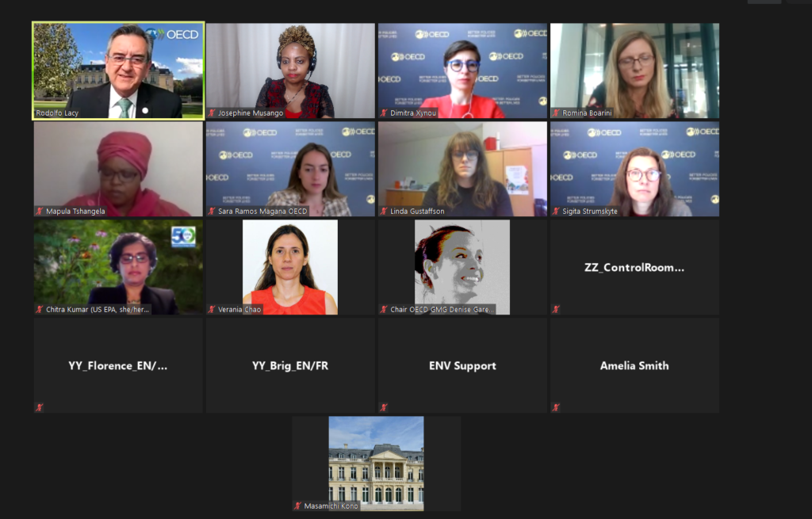Screen dimensions: 812x519
Task: Click muted mic icon in YY_Florence tile
Action: point(40,408)
